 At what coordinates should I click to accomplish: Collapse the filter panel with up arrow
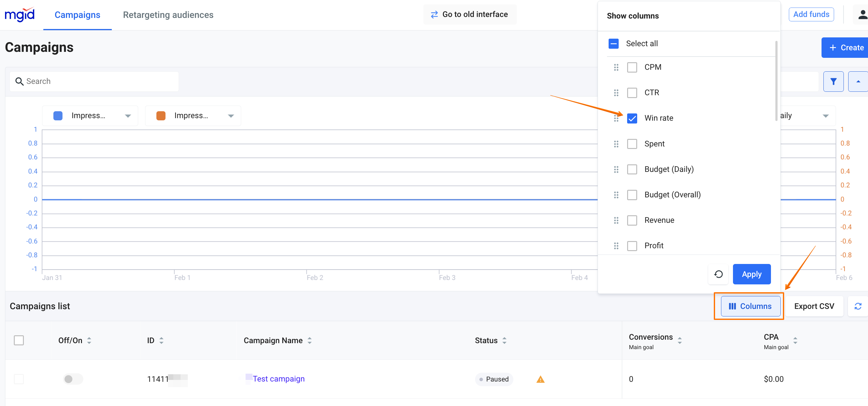coord(858,81)
